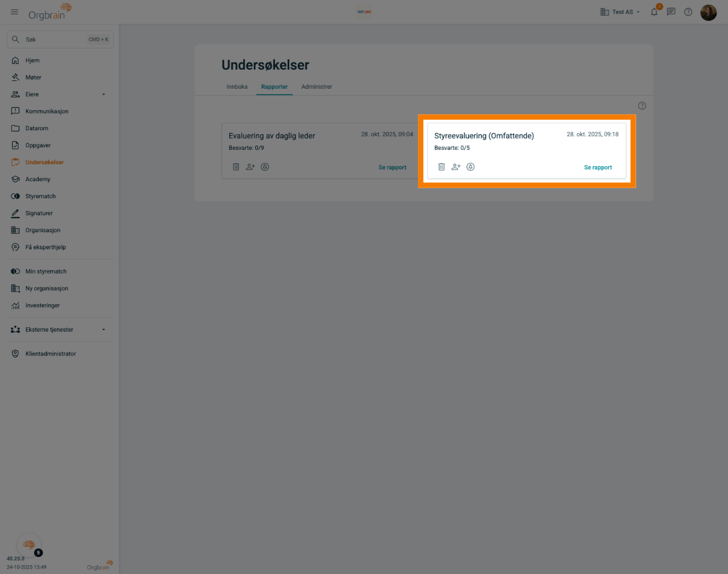
Task: Click the Orgbrain logo in sidebar footer
Action: 100,565
